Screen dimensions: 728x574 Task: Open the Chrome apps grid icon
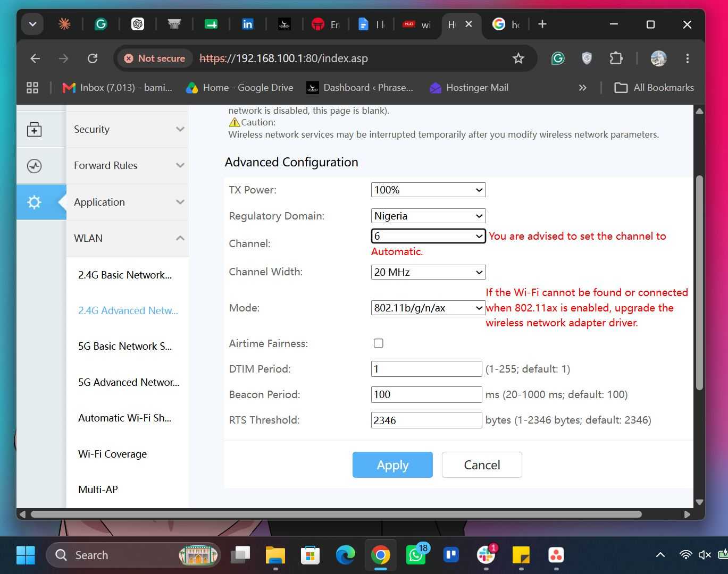coord(32,88)
